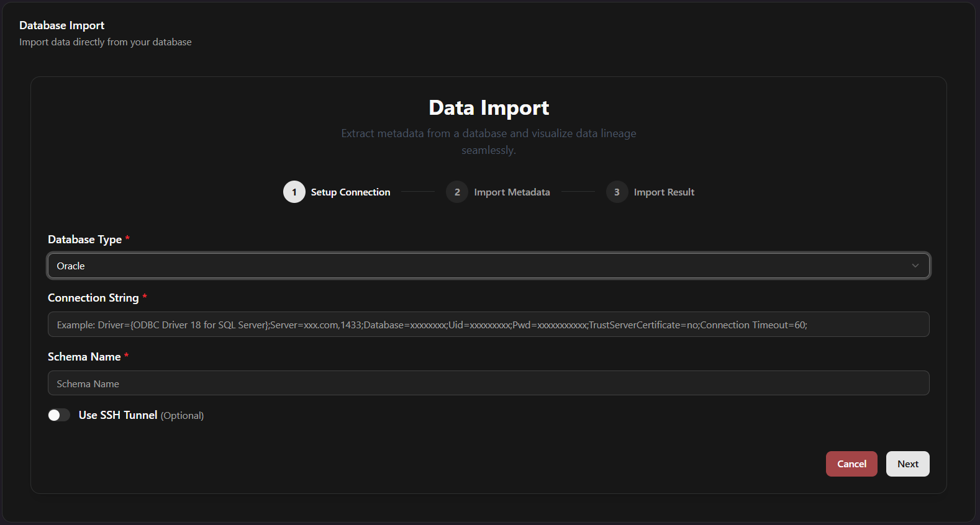Click the Import Metadata step label
Image resolution: width=980 pixels, height=525 pixels.
pos(512,192)
